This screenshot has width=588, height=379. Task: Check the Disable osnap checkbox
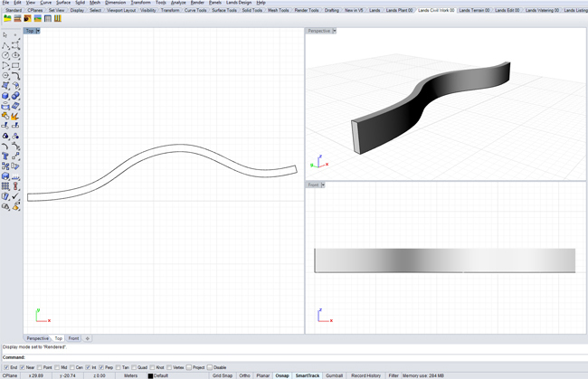pos(209,367)
